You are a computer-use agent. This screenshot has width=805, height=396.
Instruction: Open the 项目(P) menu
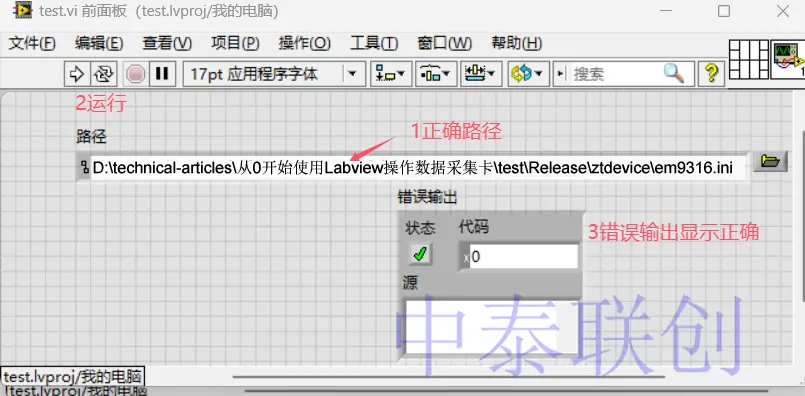pyautogui.click(x=235, y=43)
